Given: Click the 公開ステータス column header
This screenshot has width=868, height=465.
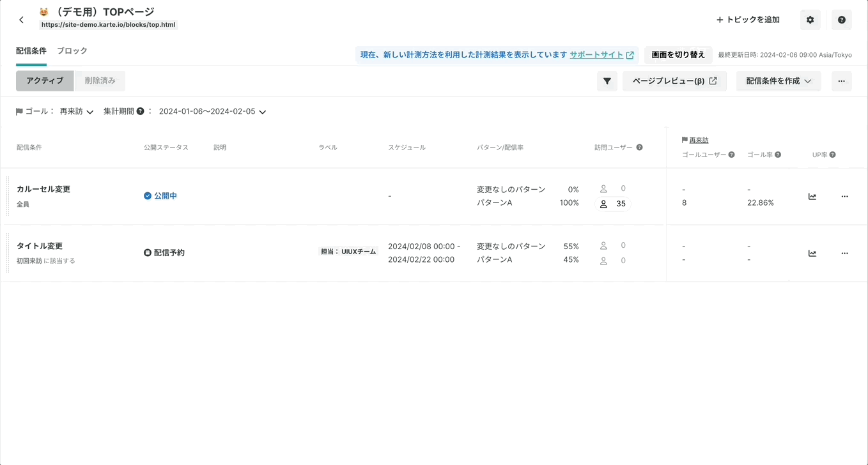Looking at the screenshot, I should click(166, 148).
